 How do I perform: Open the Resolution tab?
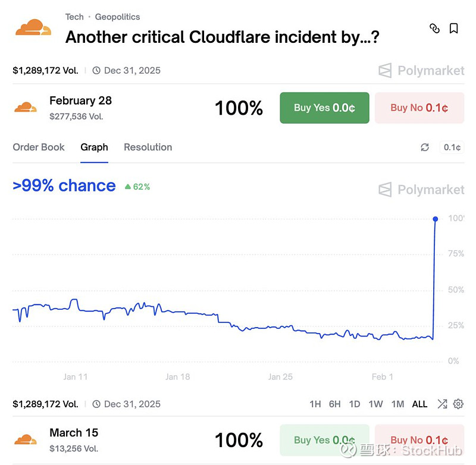[148, 147]
